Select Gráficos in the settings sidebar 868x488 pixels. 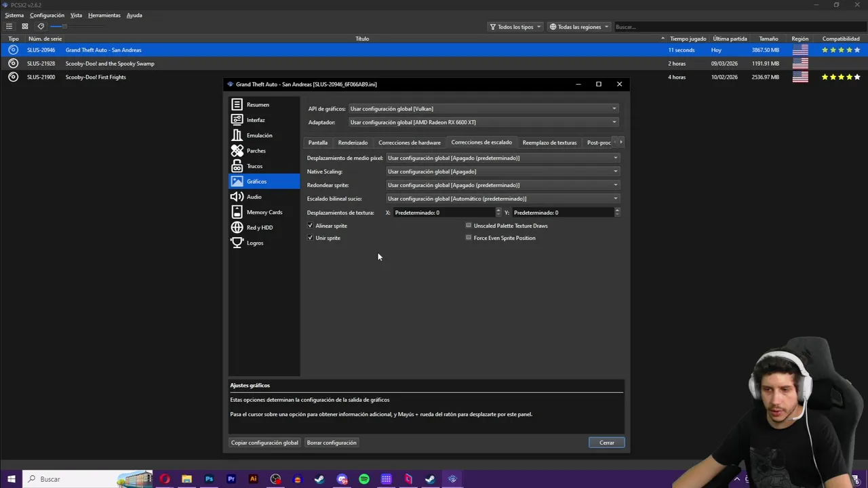264,181
